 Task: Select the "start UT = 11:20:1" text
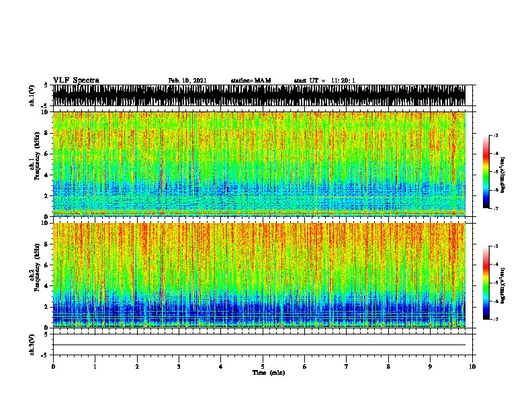point(324,81)
